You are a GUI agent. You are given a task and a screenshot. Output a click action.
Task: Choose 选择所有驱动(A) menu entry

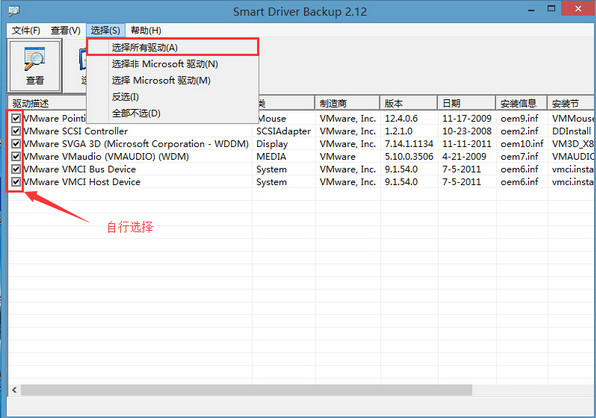[173, 47]
